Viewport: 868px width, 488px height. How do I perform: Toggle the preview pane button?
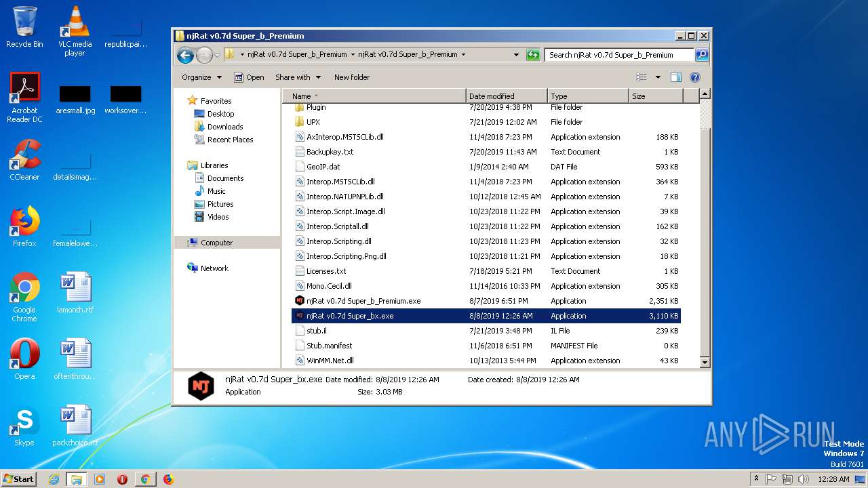point(676,77)
